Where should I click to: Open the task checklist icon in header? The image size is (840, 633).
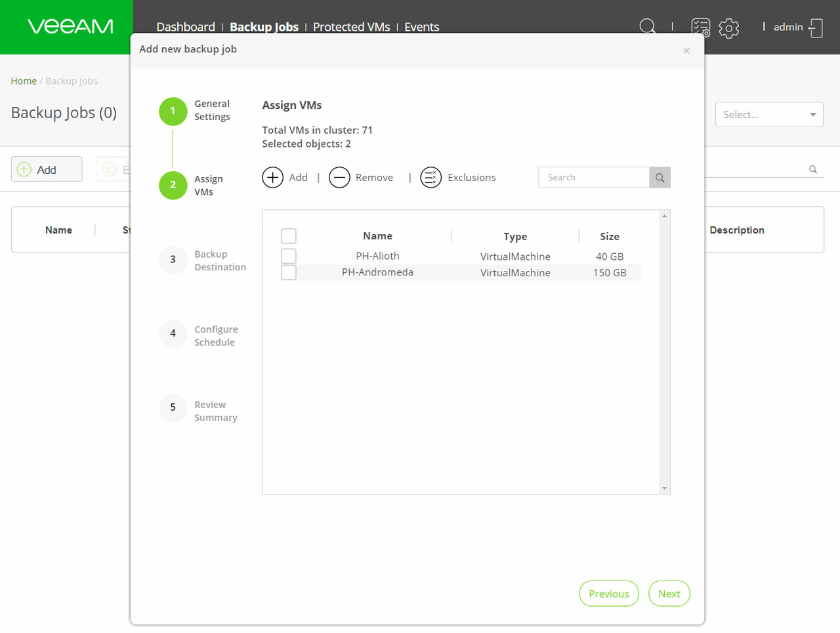(701, 28)
